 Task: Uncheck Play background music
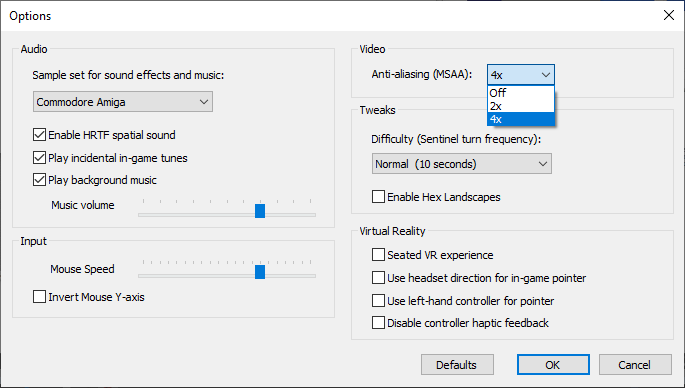(x=39, y=180)
